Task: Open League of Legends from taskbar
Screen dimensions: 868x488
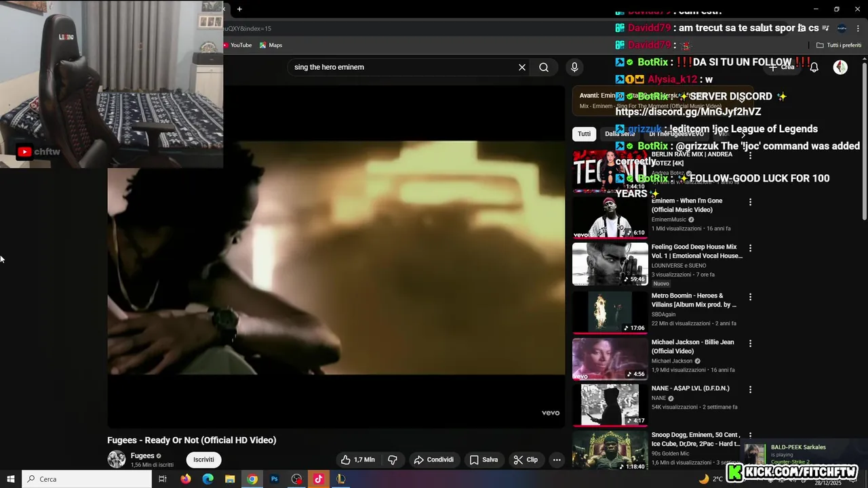Action: [x=340, y=479]
